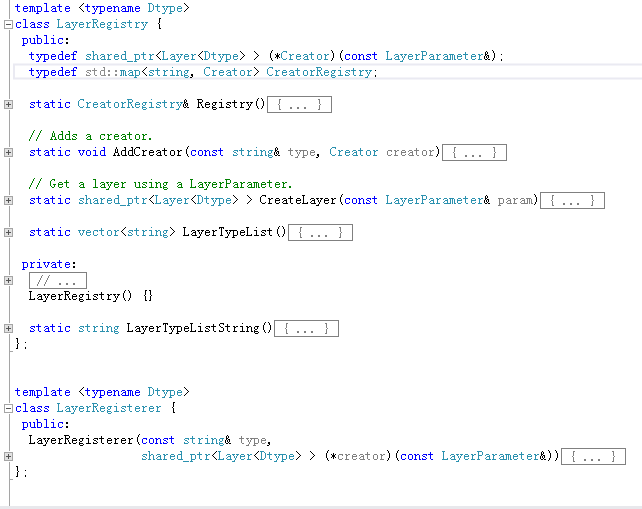Click the 'private:' access specifier
The width and height of the screenshot is (642, 509).
click(49, 264)
